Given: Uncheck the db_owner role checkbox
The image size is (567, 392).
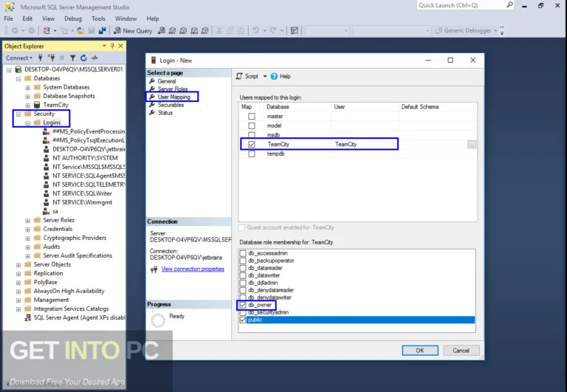Looking at the screenshot, I should pyautogui.click(x=243, y=305).
